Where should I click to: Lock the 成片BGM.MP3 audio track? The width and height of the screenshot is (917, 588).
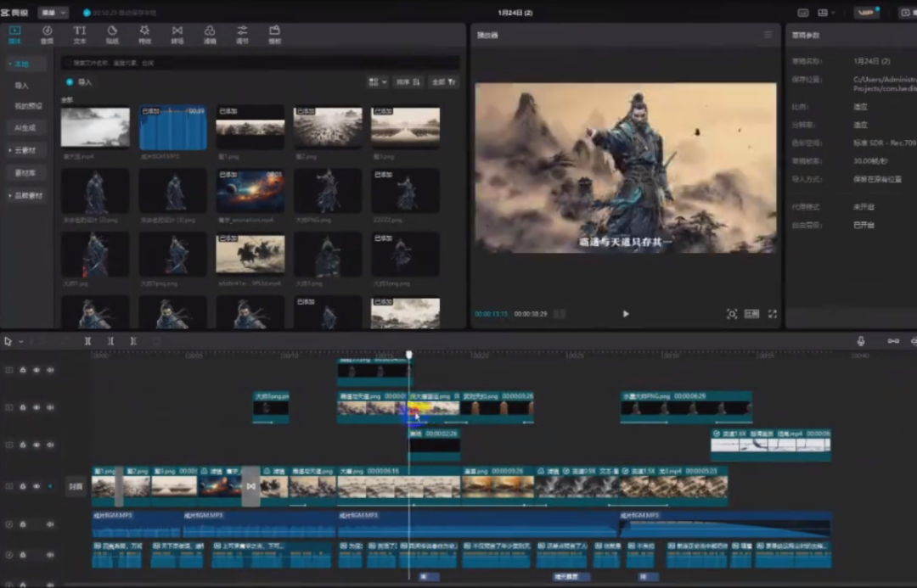click(x=23, y=524)
